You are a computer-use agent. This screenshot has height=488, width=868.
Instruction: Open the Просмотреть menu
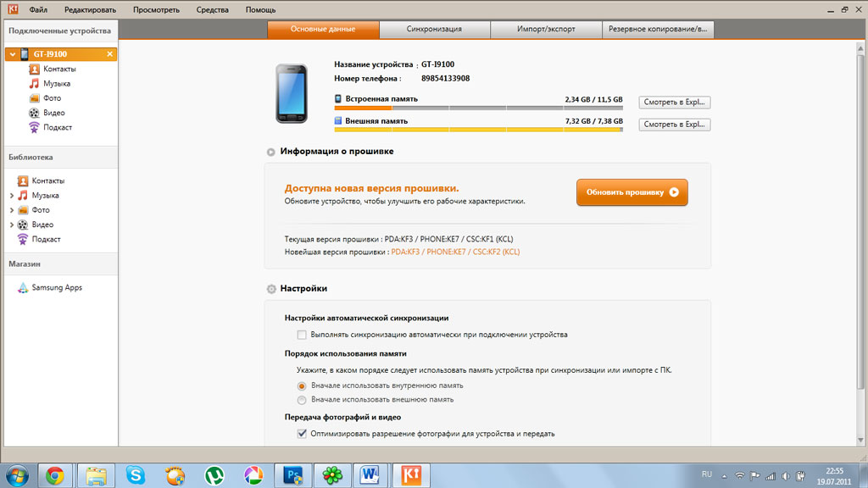[x=156, y=10]
